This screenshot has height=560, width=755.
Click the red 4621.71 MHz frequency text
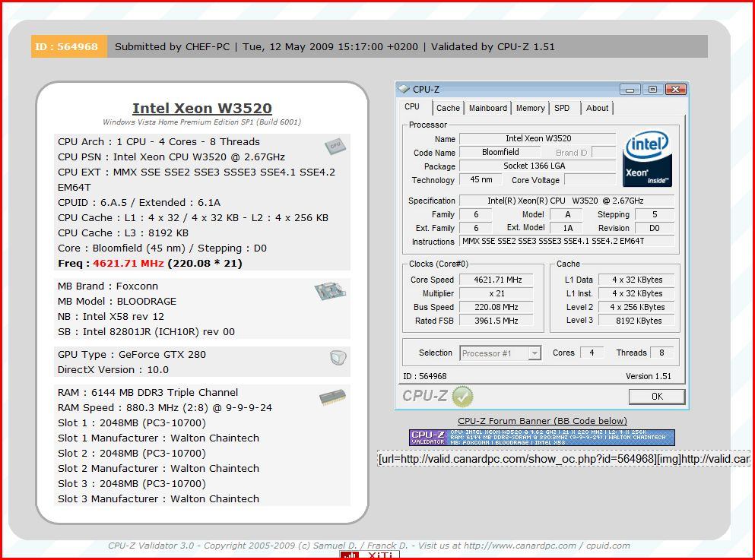tap(128, 263)
